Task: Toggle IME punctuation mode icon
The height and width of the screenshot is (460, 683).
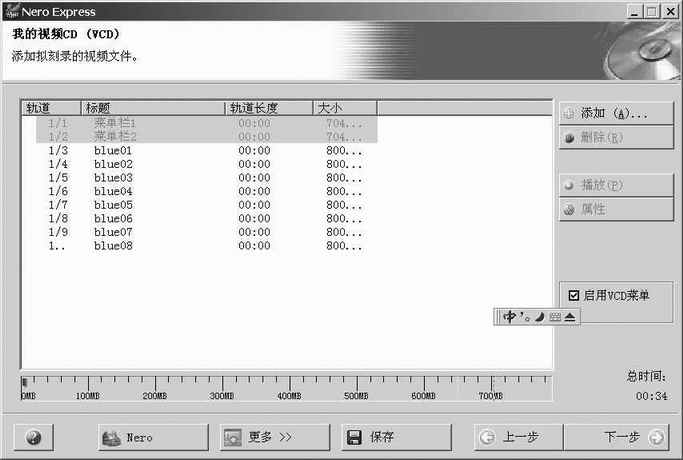Action: [x=524, y=317]
